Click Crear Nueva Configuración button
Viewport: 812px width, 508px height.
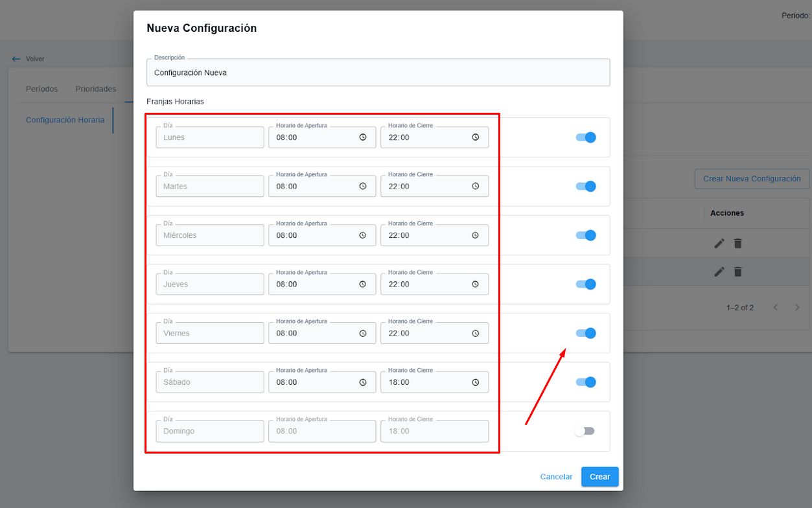tap(752, 179)
